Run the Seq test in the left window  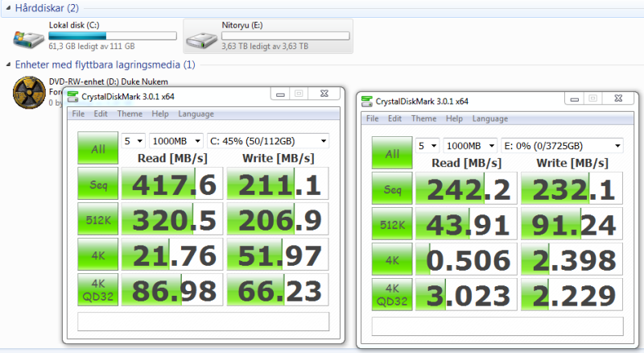pyautogui.click(x=97, y=184)
